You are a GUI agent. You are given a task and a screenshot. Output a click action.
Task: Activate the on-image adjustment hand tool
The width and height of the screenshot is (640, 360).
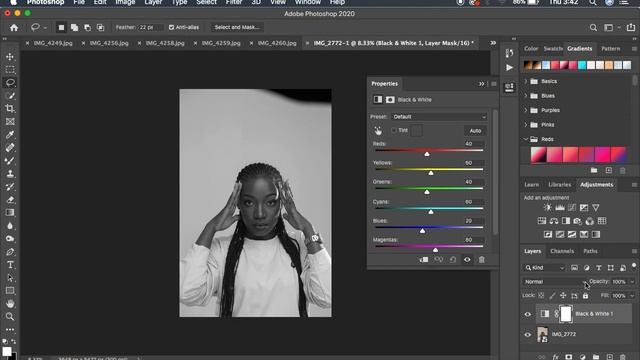[378, 131]
